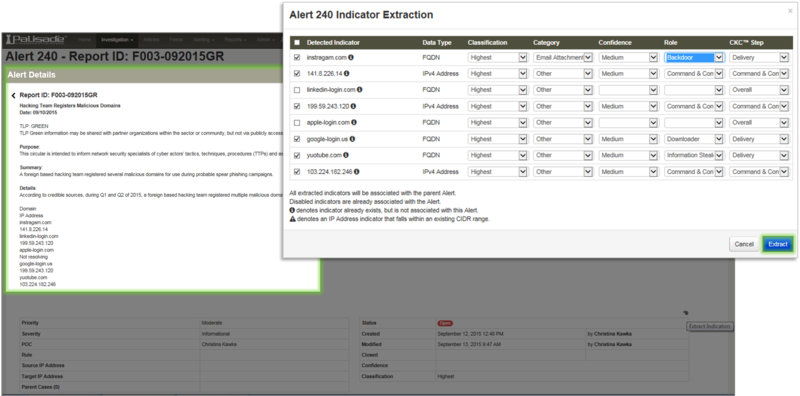Click the Extract Indicators icon above the tooltip

(687, 313)
